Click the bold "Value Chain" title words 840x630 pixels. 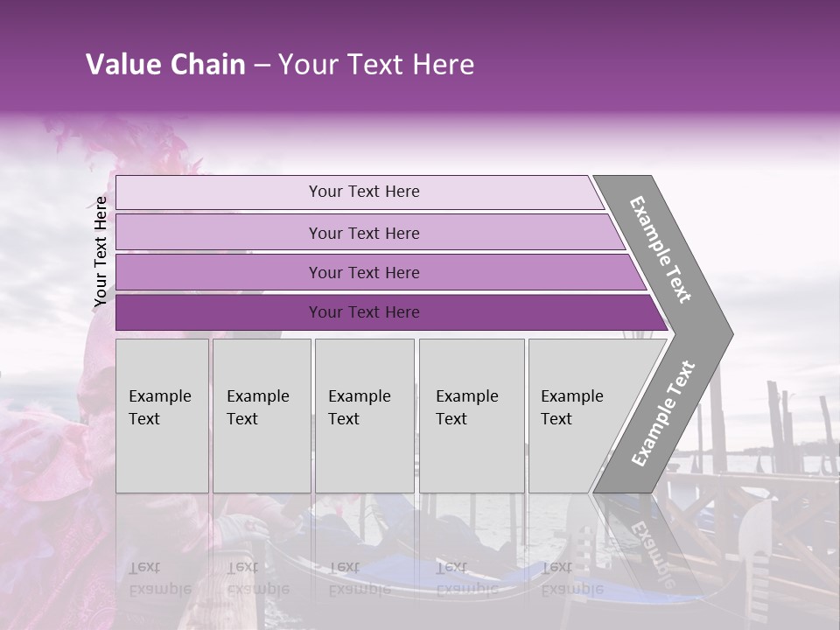(x=165, y=65)
